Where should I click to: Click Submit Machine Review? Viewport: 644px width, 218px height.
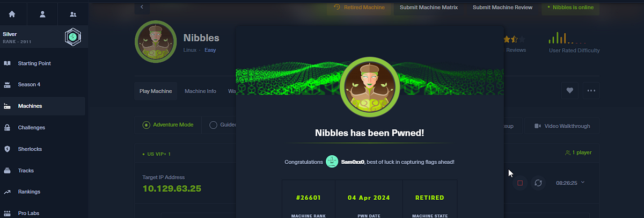(x=502, y=8)
